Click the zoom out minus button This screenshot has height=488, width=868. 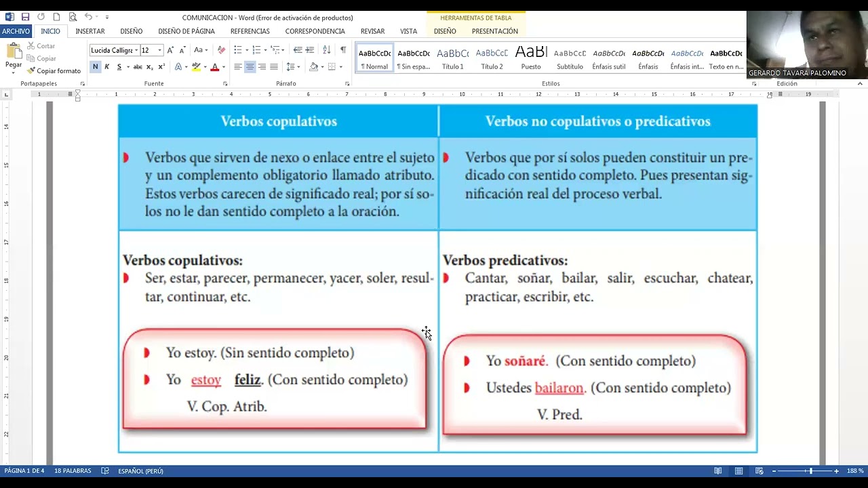[x=774, y=471]
